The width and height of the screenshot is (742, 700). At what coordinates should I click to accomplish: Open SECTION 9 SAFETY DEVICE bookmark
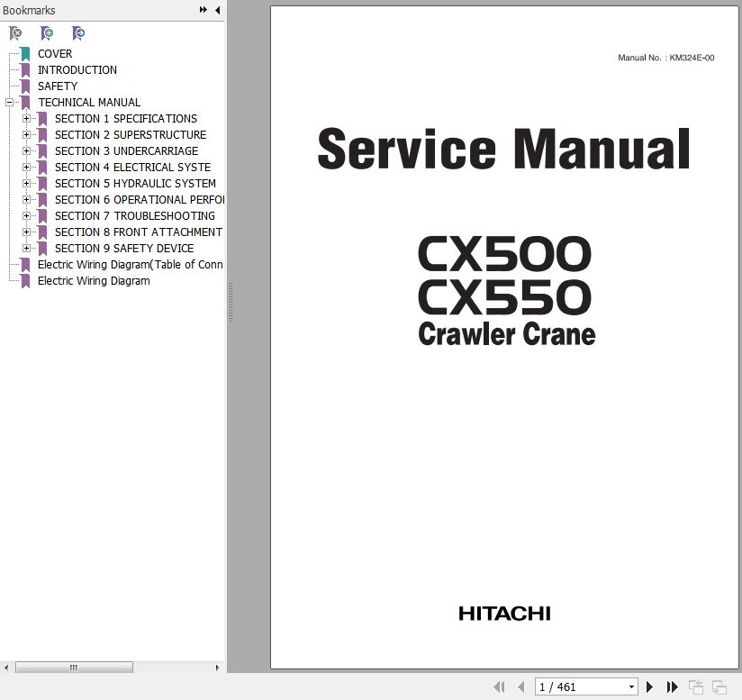click(x=124, y=248)
